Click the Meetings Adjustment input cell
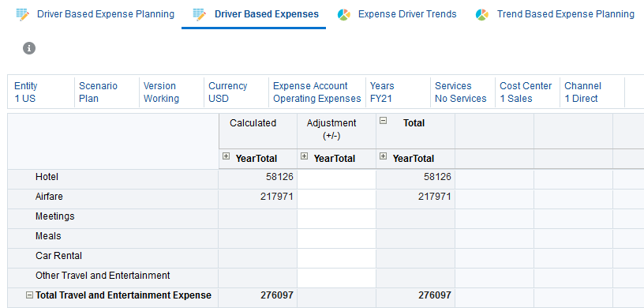 336,218
